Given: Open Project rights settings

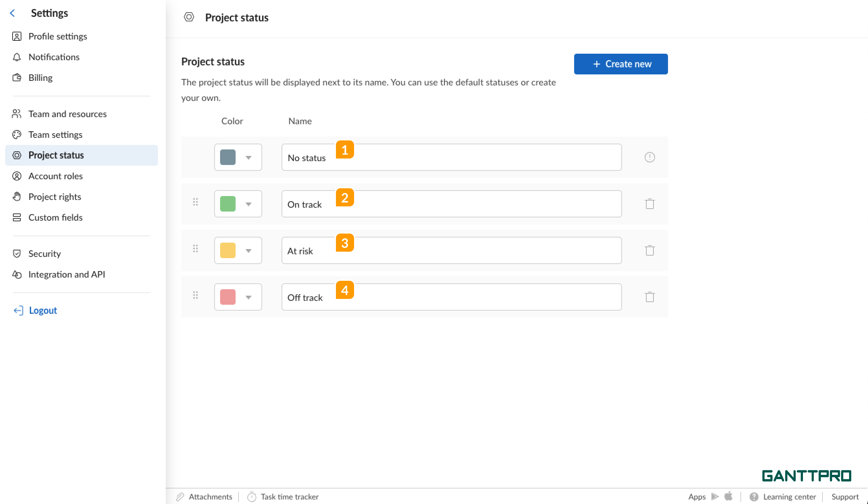Looking at the screenshot, I should (x=55, y=197).
